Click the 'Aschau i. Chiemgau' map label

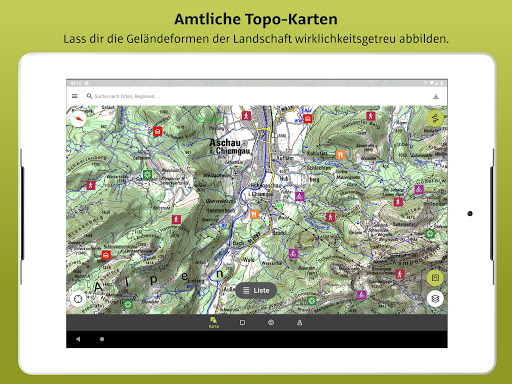coord(230,147)
